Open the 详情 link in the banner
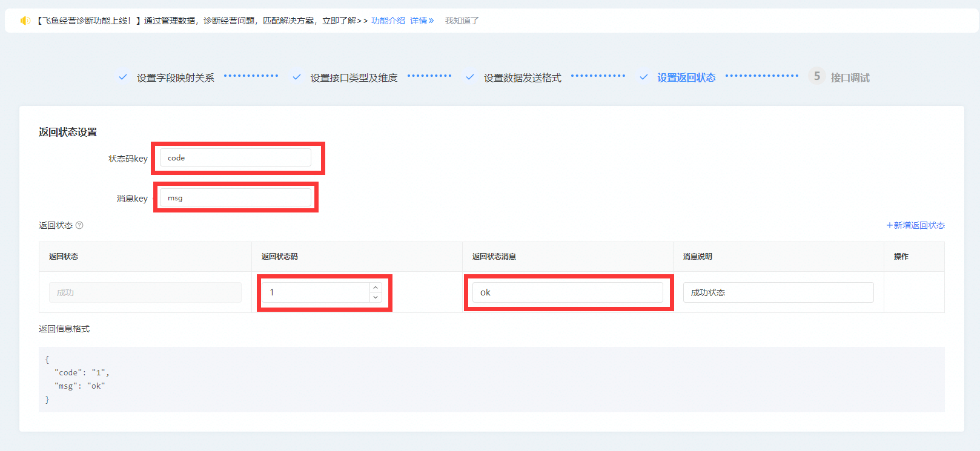Image resolution: width=980 pixels, height=451 pixels. click(x=422, y=21)
